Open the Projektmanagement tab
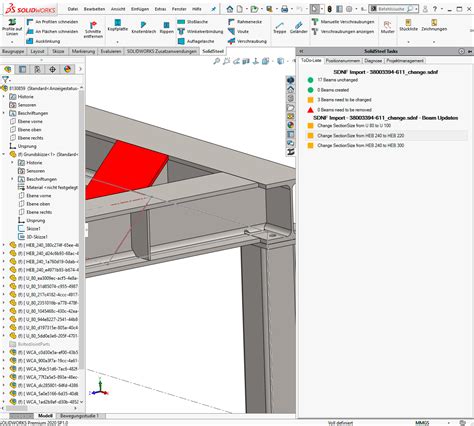474x426 pixels. coord(405,61)
